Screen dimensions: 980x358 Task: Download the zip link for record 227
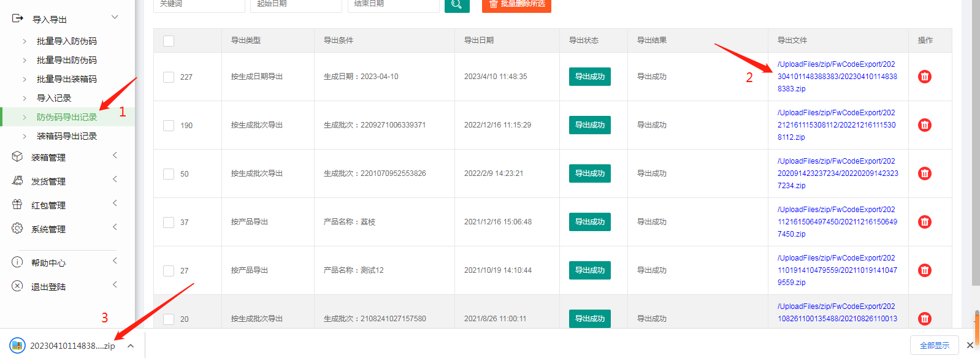click(x=836, y=77)
